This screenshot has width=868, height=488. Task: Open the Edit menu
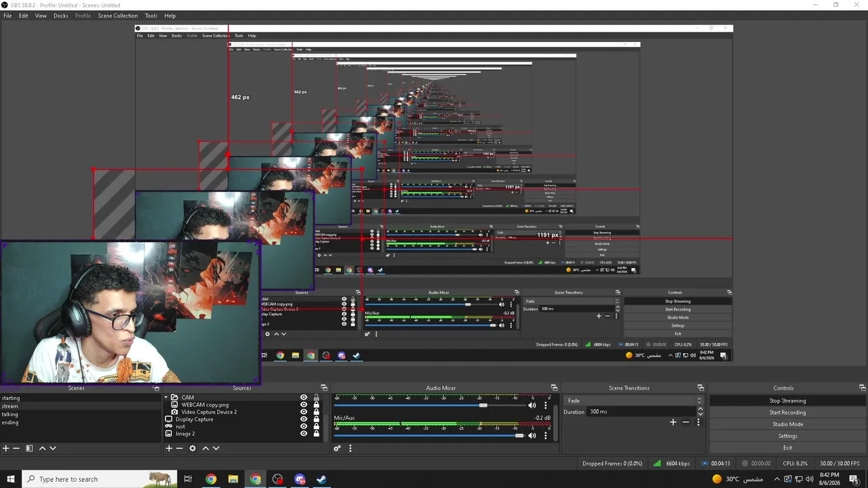click(23, 16)
